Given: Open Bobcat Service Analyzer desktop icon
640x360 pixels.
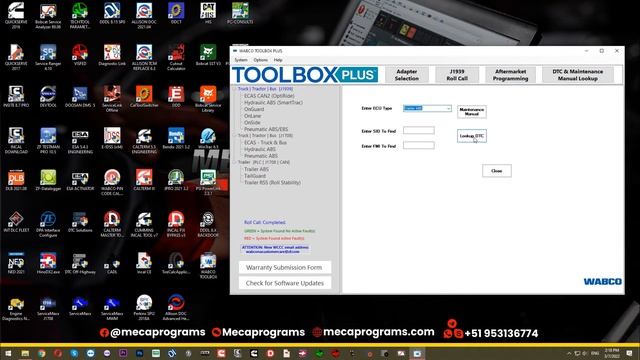Looking at the screenshot, I should pos(48,16).
